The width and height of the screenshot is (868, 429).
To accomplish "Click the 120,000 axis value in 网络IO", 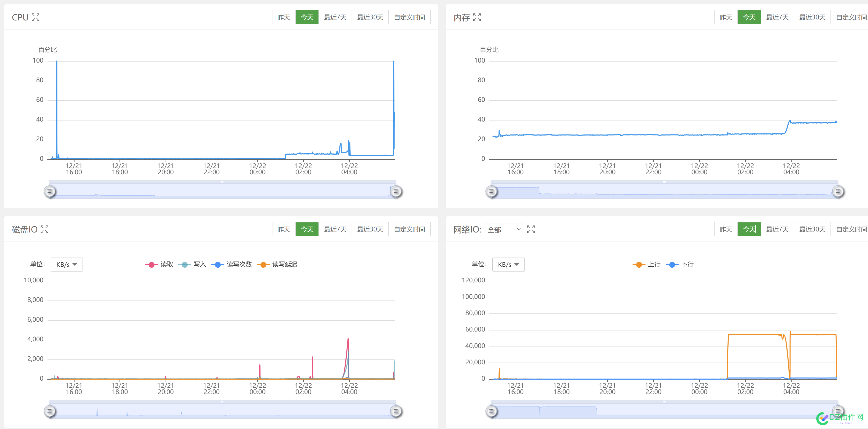I will pyautogui.click(x=473, y=280).
